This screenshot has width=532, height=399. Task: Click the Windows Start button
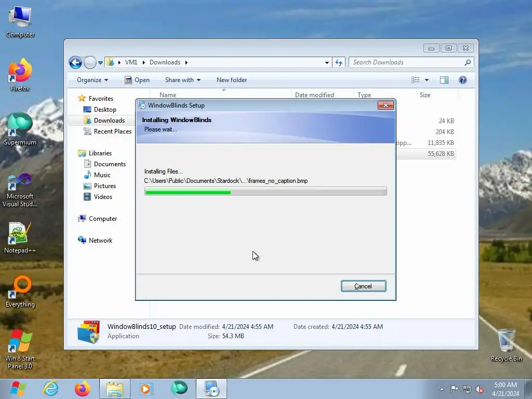pyautogui.click(x=18, y=389)
